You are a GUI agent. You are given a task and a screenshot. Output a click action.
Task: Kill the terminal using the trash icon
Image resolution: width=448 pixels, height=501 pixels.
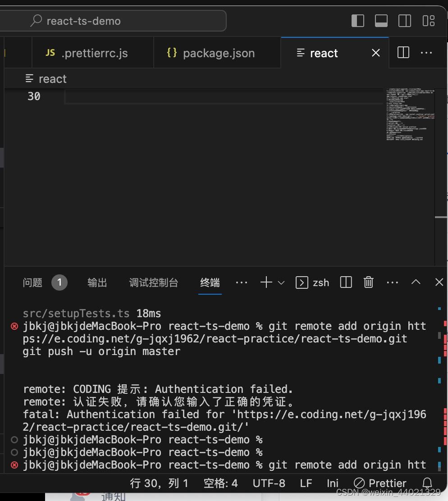369,282
